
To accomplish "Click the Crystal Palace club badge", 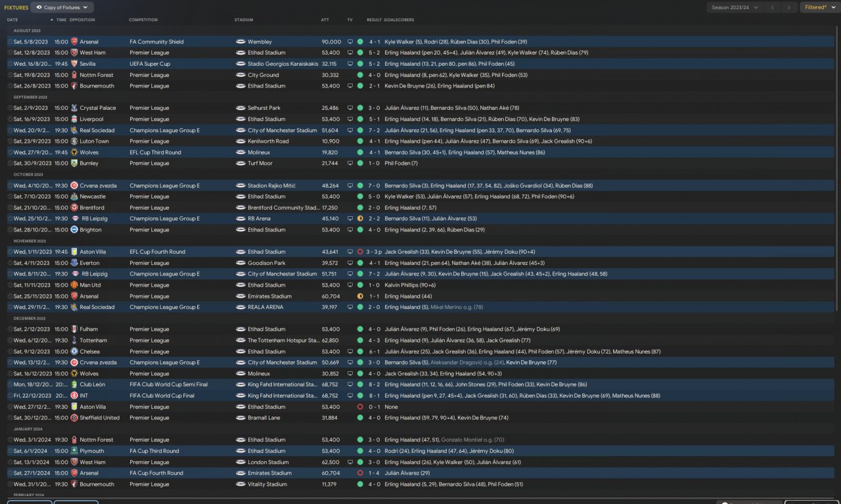I will (x=74, y=108).
